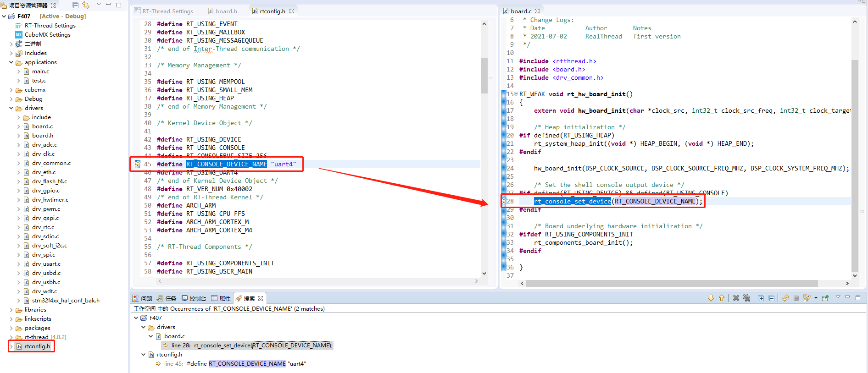Click line 28 marker in board.c gutter
The height and width of the screenshot is (373, 868).
pos(504,201)
